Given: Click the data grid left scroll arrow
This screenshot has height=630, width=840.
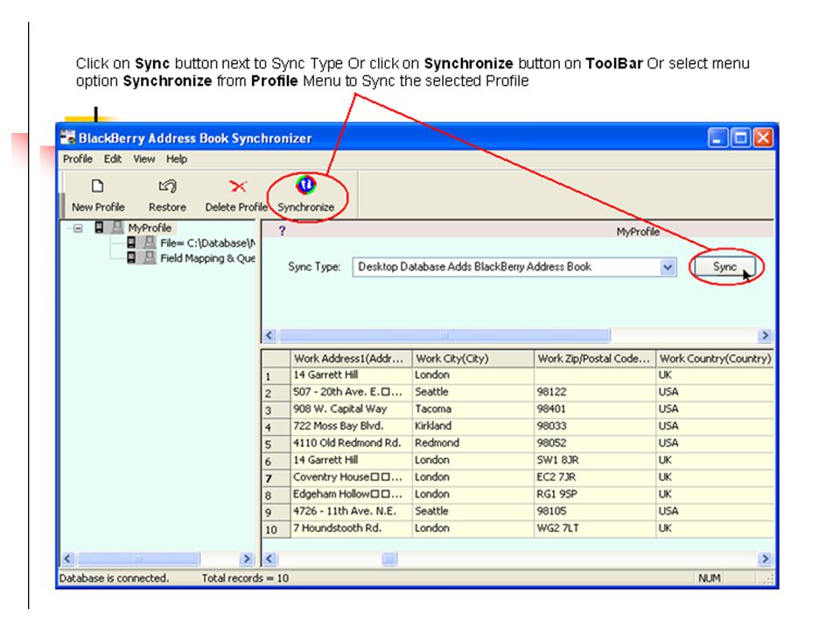Looking at the screenshot, I should 269,559.
